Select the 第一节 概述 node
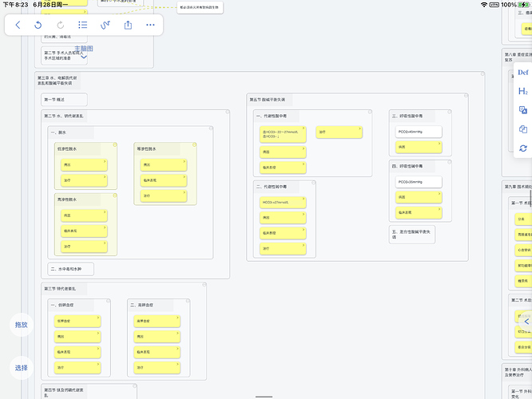Viewport: 532px width, 399px height. point(64,100)
